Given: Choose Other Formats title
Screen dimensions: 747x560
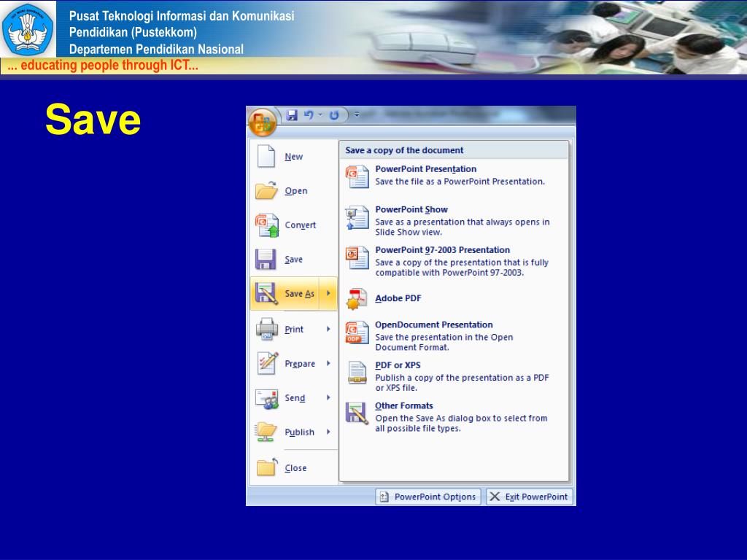Looking at the screenshot, I should click(x=403, y=405).
